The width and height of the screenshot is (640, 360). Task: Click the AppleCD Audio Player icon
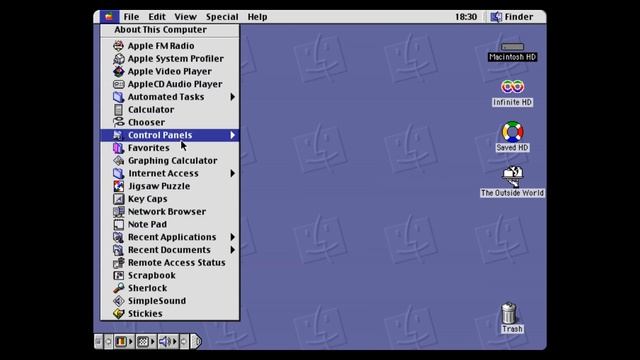click(x=118, y=84)
